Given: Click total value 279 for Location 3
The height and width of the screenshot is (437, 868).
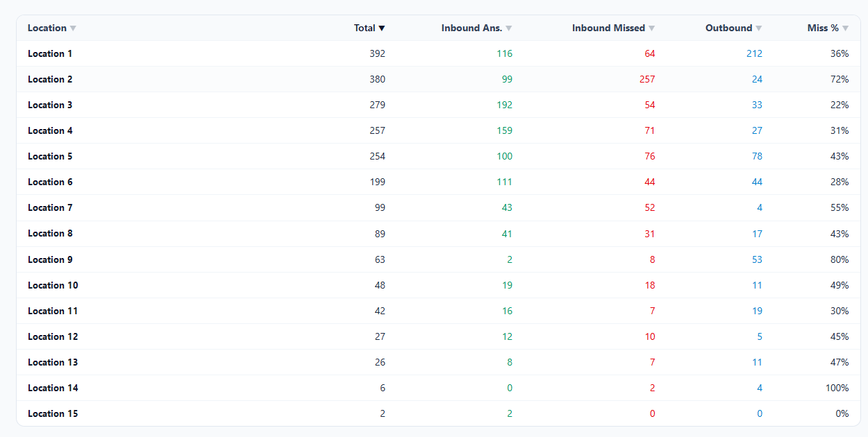Looking at the screenshot, I should click(x=377, y=105).
